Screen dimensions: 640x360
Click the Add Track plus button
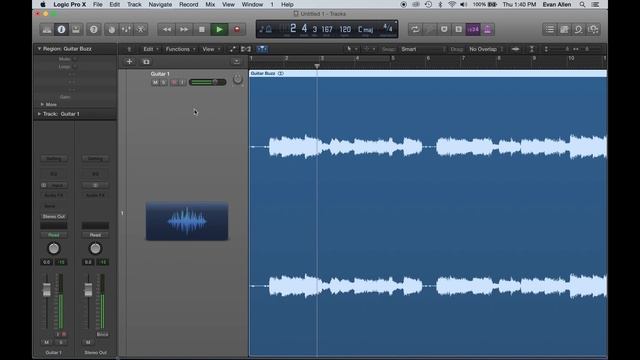click(x=129, y=62)
